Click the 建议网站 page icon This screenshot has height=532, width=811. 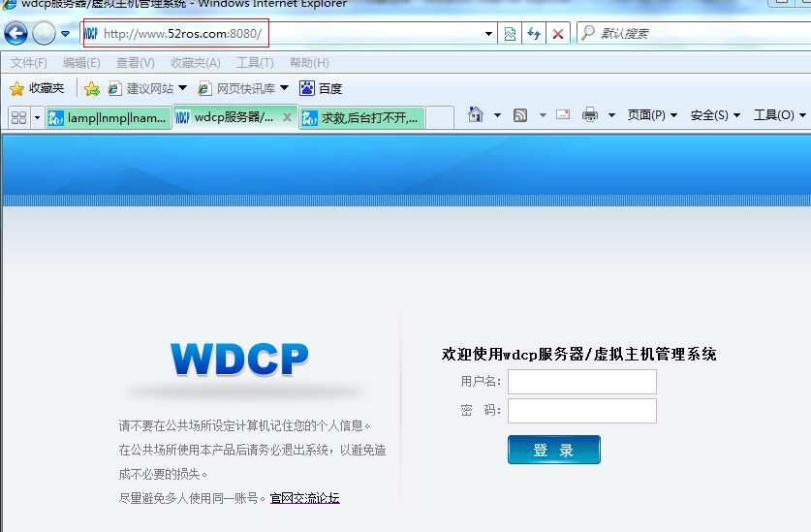[115, 88]
